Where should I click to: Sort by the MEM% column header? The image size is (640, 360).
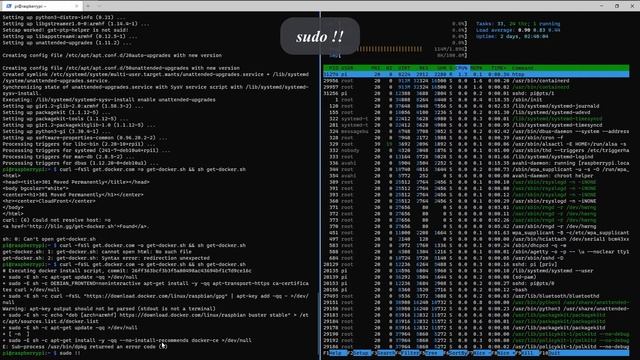[476, 68]
